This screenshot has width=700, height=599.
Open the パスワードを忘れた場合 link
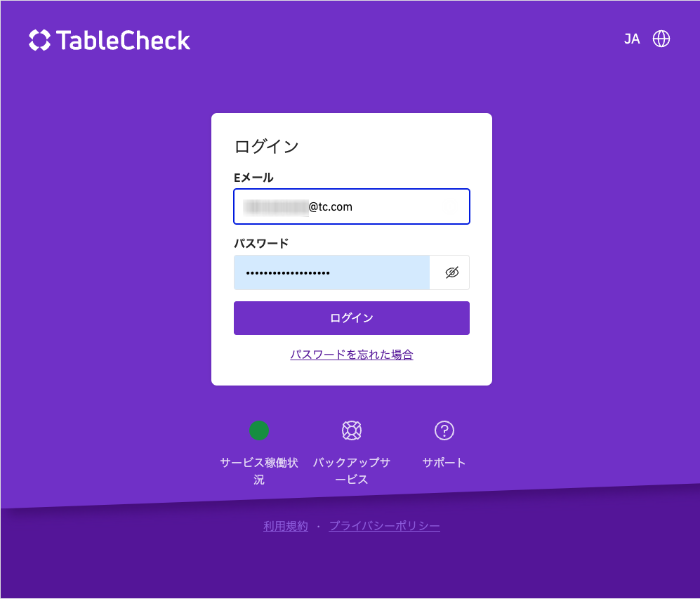(351, 355)
